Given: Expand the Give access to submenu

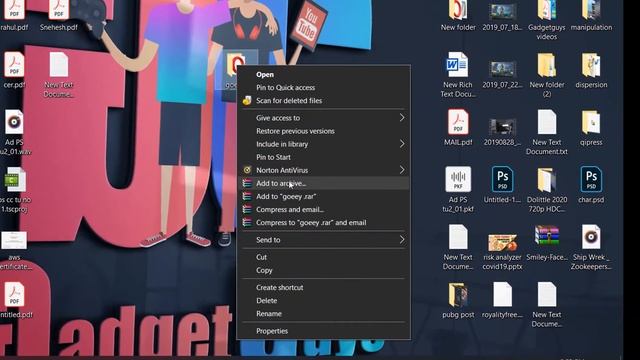Looking at the screenshot, I should tap(324, 118).
